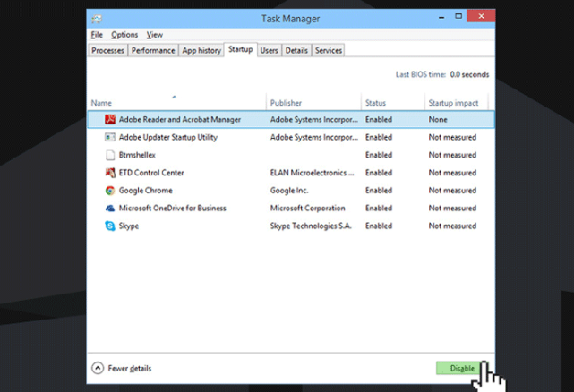Select the Adobe Reader and Acrobat Manager name
Viewport: 574px width, 392px height.
tap(180, 119)
